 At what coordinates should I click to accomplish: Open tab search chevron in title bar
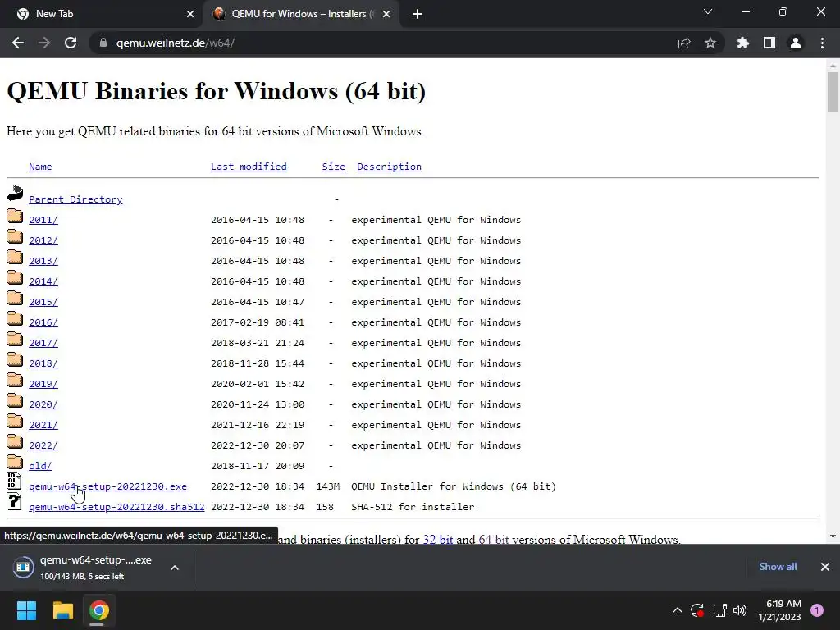tap(708, 11)
